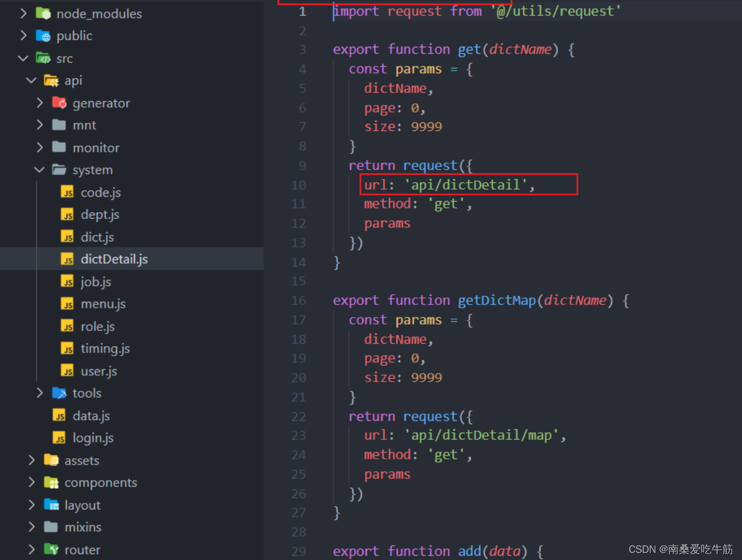This screenshot has height=560, width=742.
Task: Click the JS icon beside dept.js
Action: [x=67, y=214]
